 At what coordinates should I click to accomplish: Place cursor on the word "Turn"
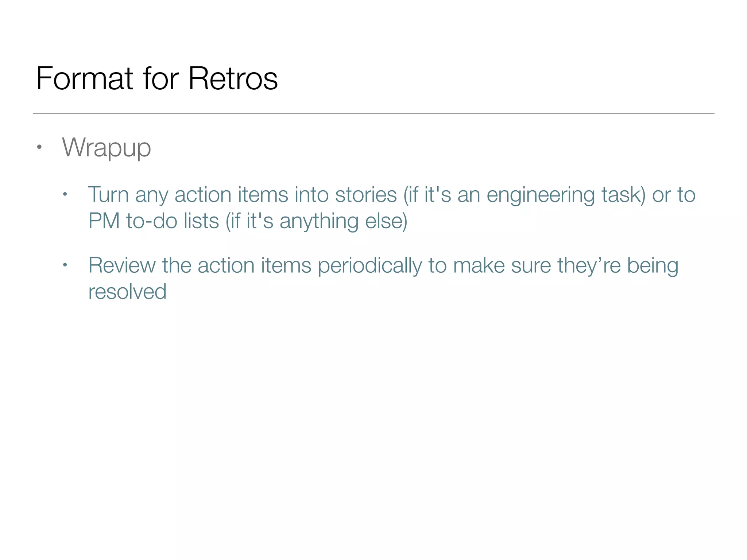click(x=109, y=194)
